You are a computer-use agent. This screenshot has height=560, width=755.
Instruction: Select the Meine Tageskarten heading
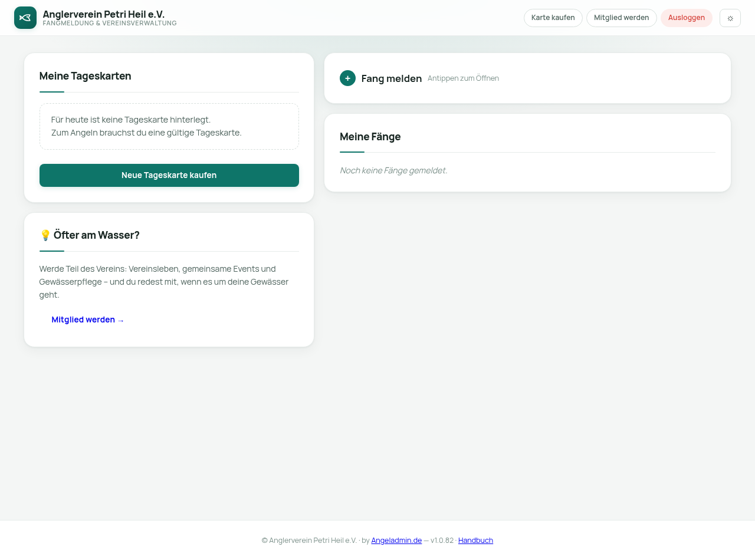pos(86,75)
